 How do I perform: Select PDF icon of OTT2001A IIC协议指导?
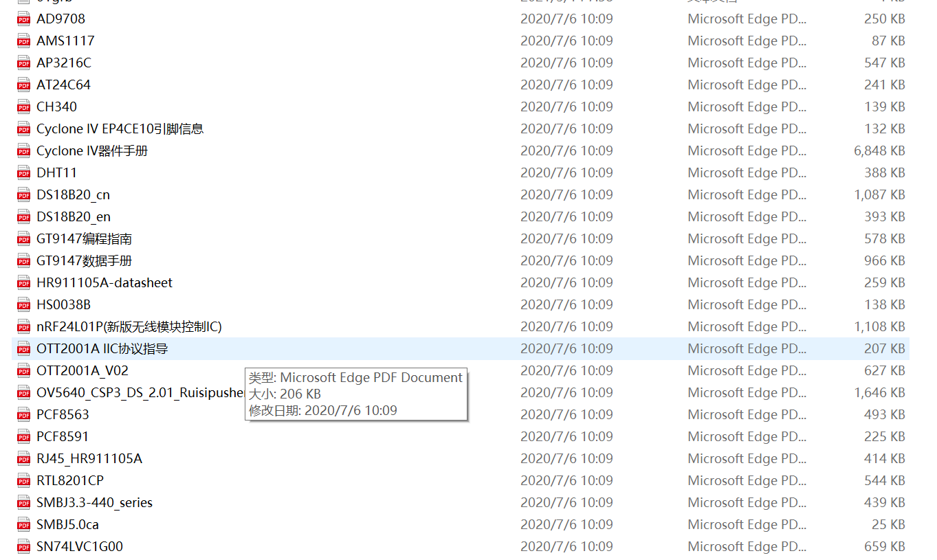click(24, 349)
